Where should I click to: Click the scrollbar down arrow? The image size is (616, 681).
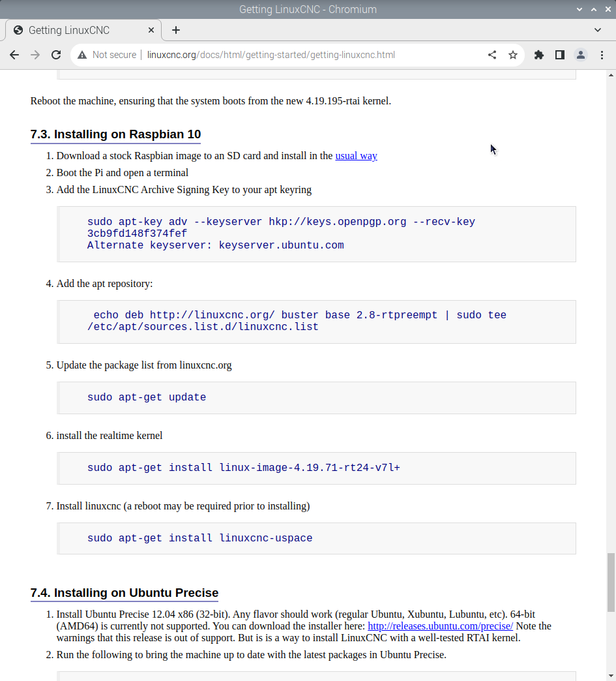point(611,676)
